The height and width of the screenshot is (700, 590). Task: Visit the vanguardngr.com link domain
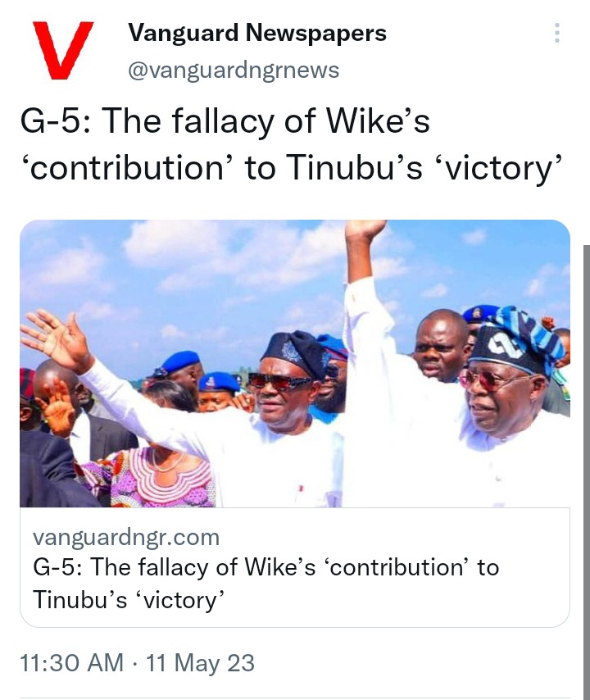pyautogui.click(x=126, y=538)
